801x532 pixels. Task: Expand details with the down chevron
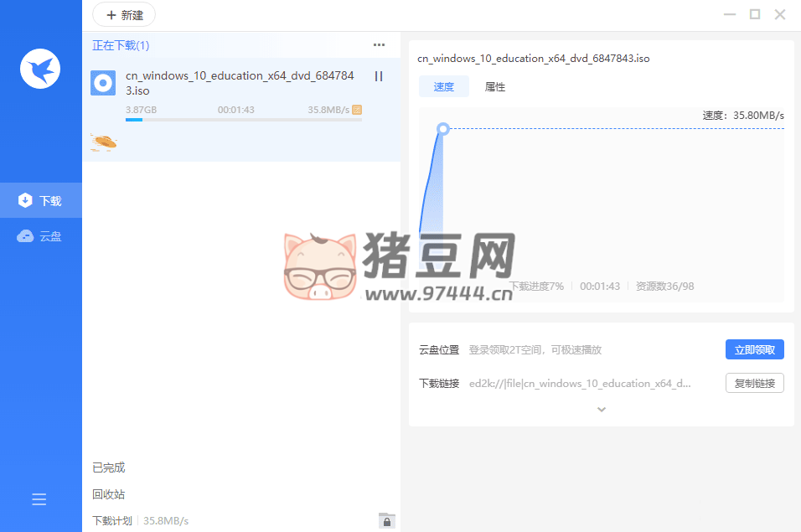click(x=601, y=410)
